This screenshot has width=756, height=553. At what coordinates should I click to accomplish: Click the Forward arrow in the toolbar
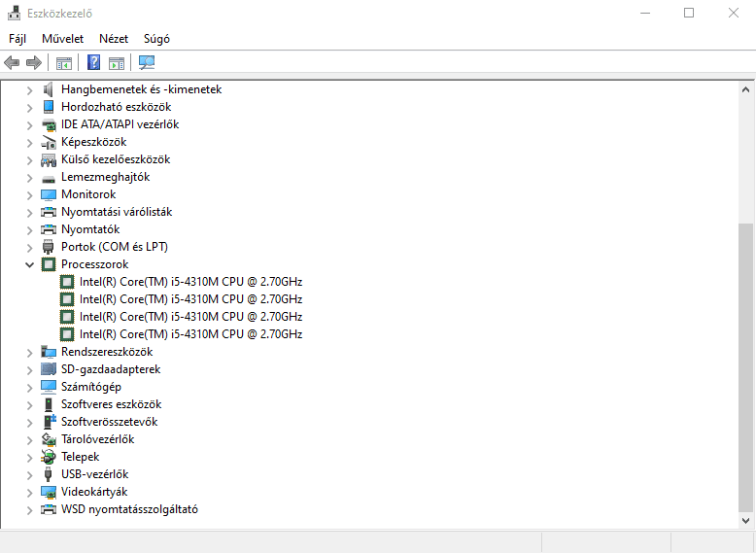coord(34,63)
